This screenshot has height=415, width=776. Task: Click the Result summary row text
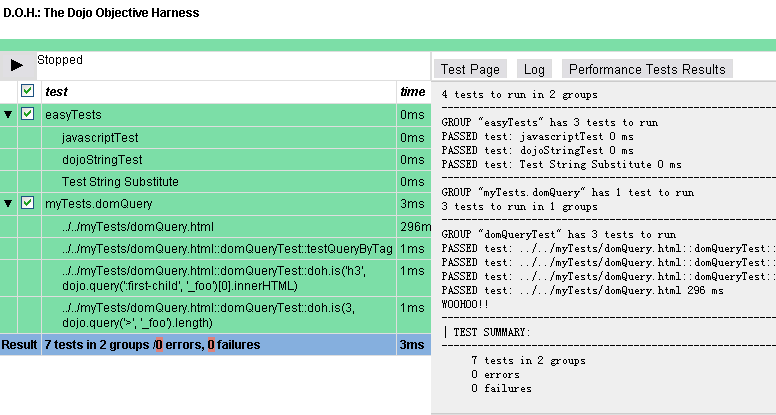152,345
